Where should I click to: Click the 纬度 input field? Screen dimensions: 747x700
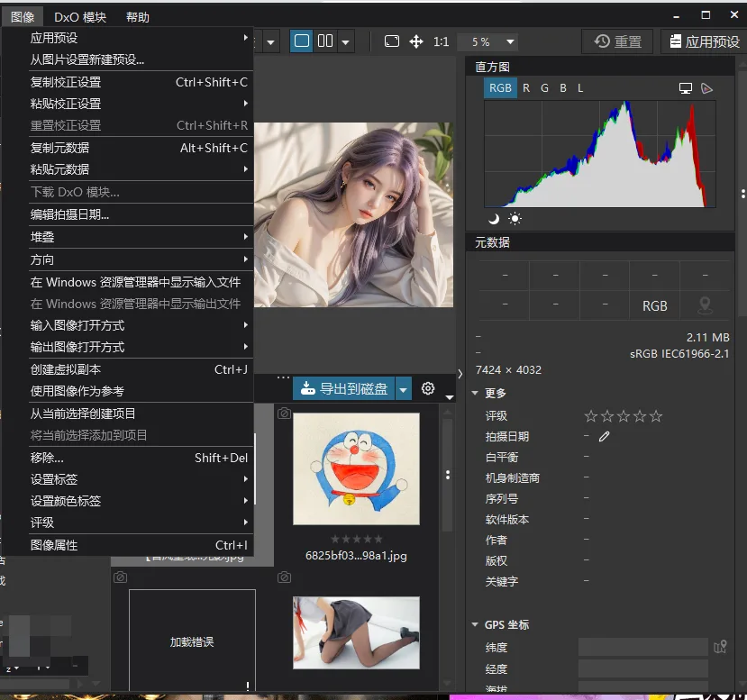point(643,647)
